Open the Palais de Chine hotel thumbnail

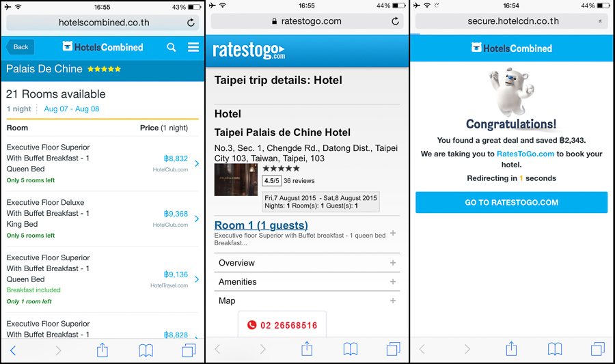[236, 180]
